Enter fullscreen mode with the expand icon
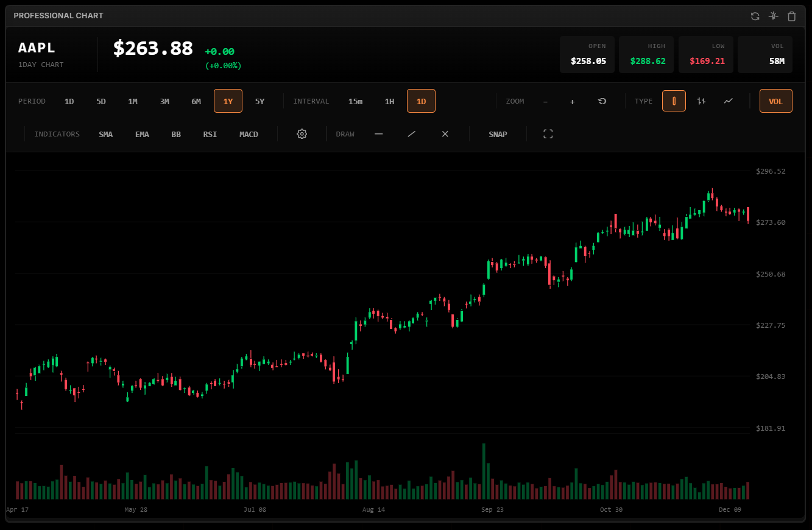The width and height of the screenshot is (812, 530). 548,134
